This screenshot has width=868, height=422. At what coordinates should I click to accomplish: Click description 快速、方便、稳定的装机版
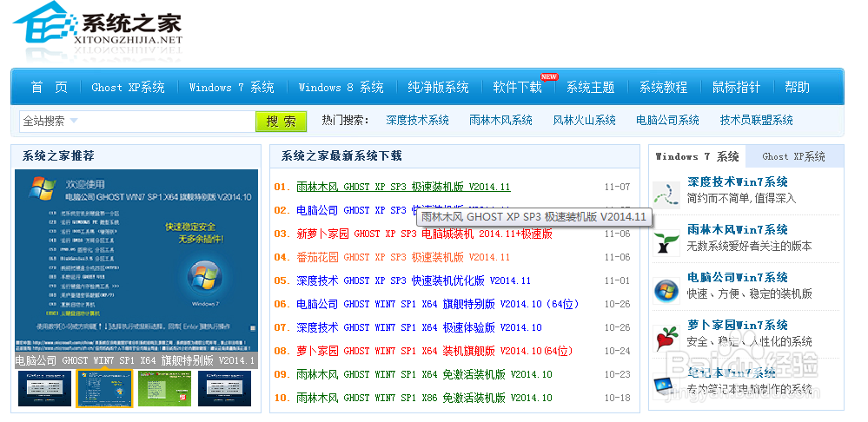750,293
